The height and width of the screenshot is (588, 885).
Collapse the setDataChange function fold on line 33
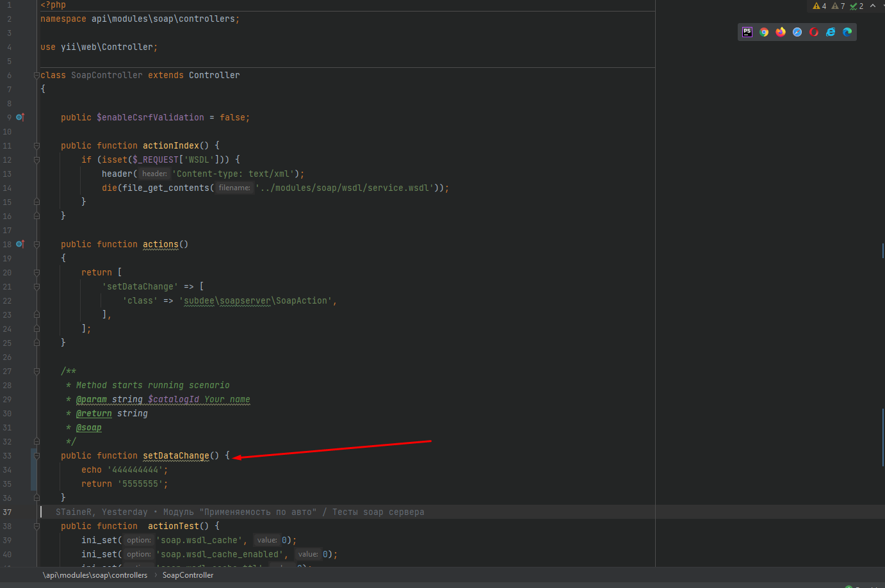click(x=37, y=455)
